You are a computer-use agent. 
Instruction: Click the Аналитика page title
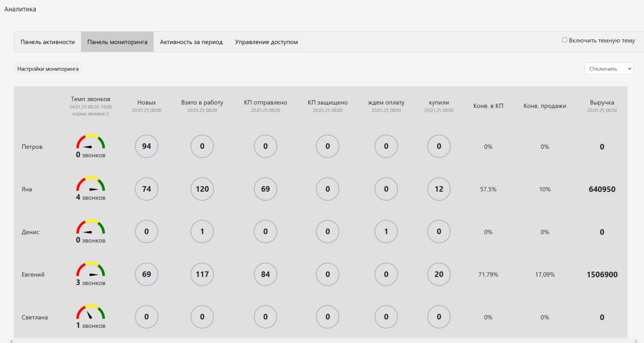(x=20, y=9)
